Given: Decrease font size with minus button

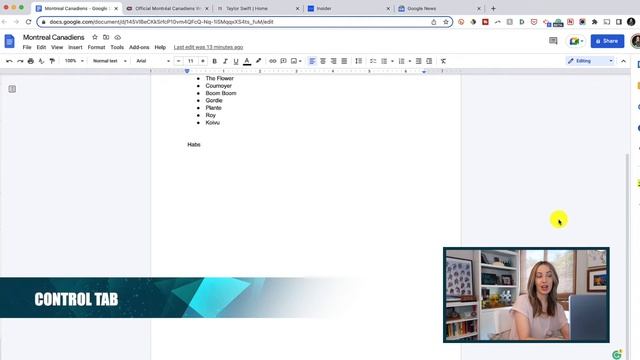Looking at the screenshot, I should coord(178,61).
